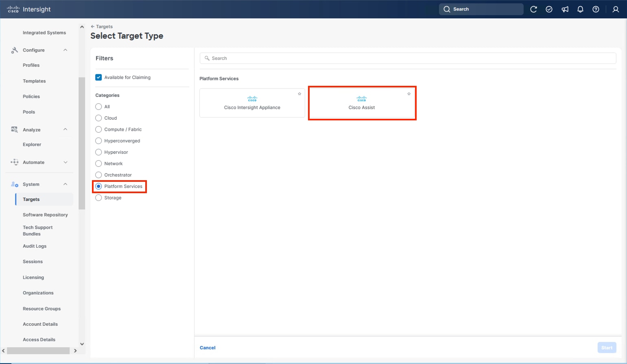Favorite Cisco Assist using its star
Viewport: 627px width, 364px height.
[409, 94]
